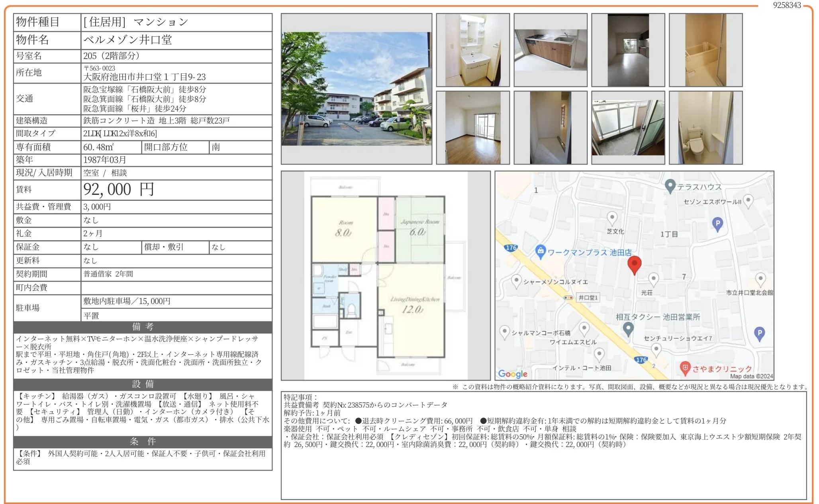Select the 芝文化 map pin
This screenshot has width=819, height=504.
tap(612, 218)
